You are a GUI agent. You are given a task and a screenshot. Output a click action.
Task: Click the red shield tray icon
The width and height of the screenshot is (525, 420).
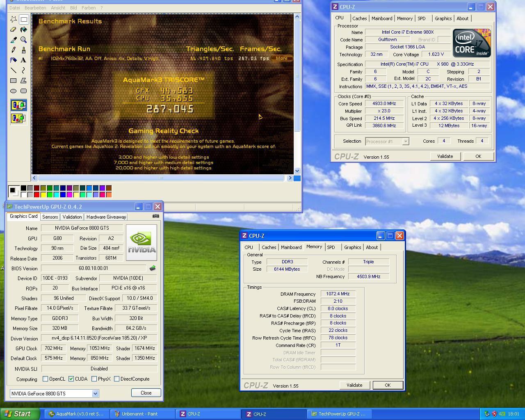tap(494, 414)
